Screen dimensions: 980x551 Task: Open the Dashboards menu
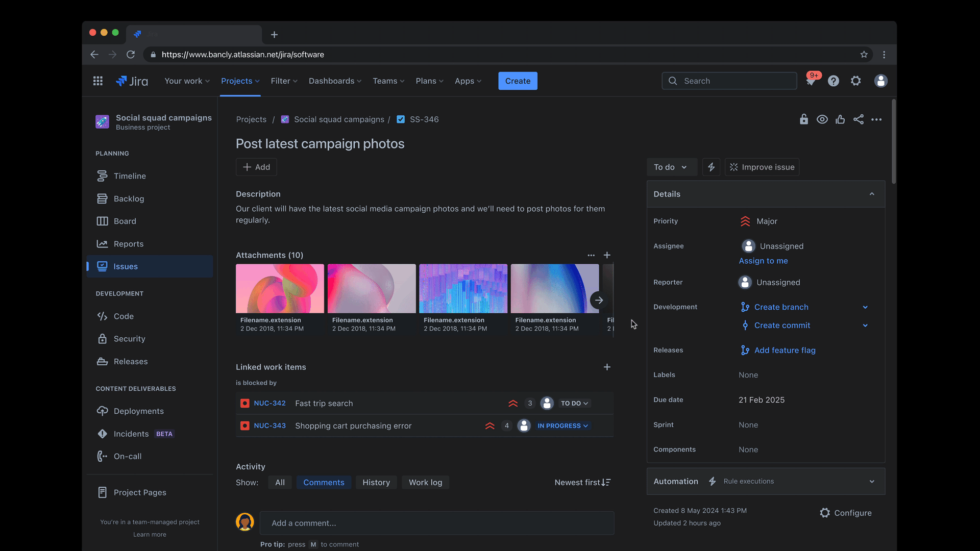tap(335, 81)
